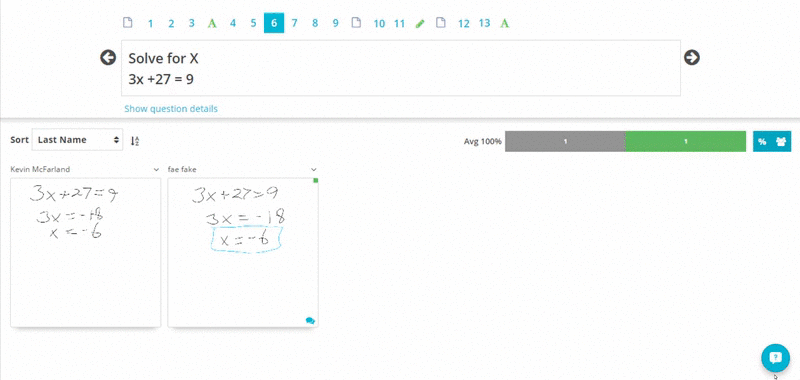The height and width of the screenshot is (380, 800).
Task: Toggle the percent display button
Action: pos(762,142)
